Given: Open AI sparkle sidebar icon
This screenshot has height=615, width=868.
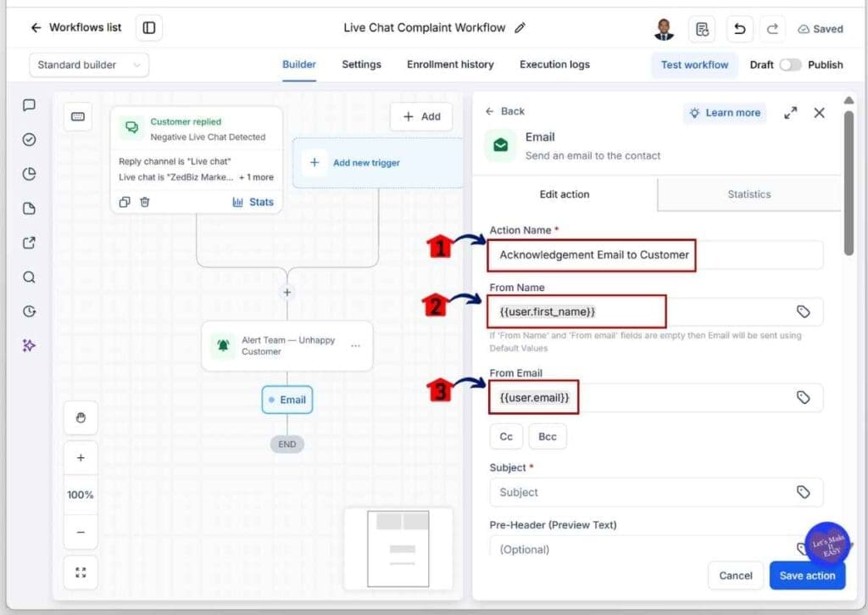Looking at the screenshot, I should 30,346.
